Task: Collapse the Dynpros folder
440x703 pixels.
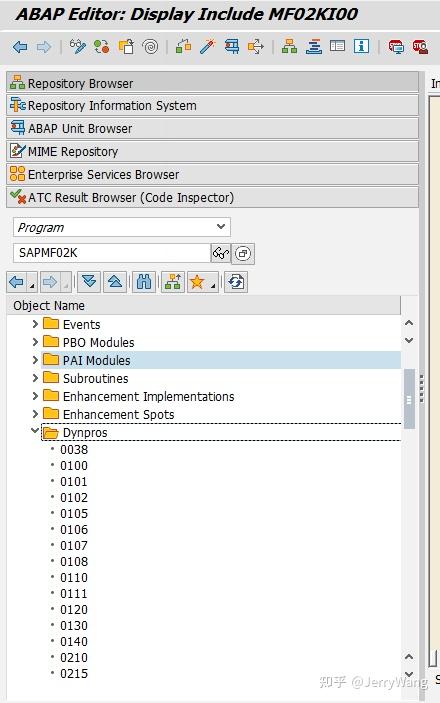Action: click(35, 431)
